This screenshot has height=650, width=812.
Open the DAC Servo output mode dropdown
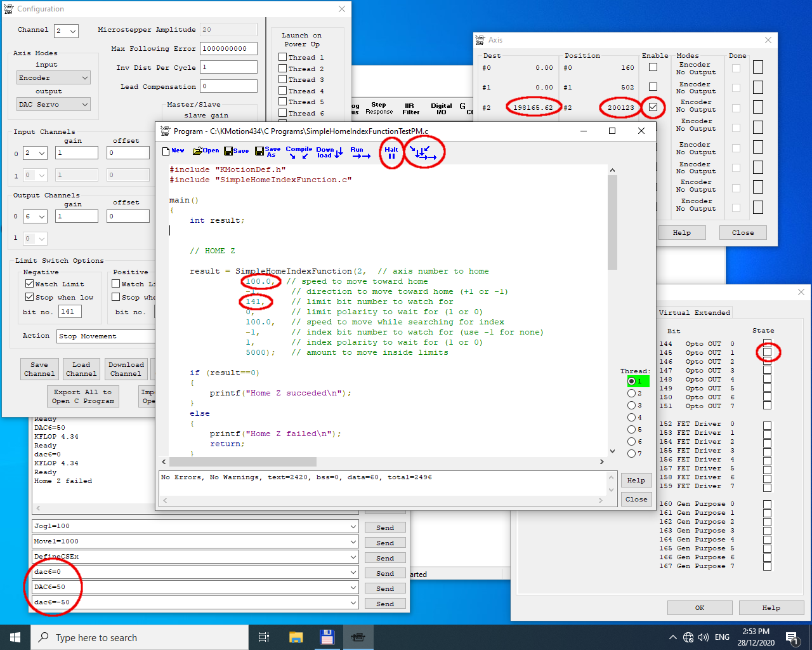[54, 104]
